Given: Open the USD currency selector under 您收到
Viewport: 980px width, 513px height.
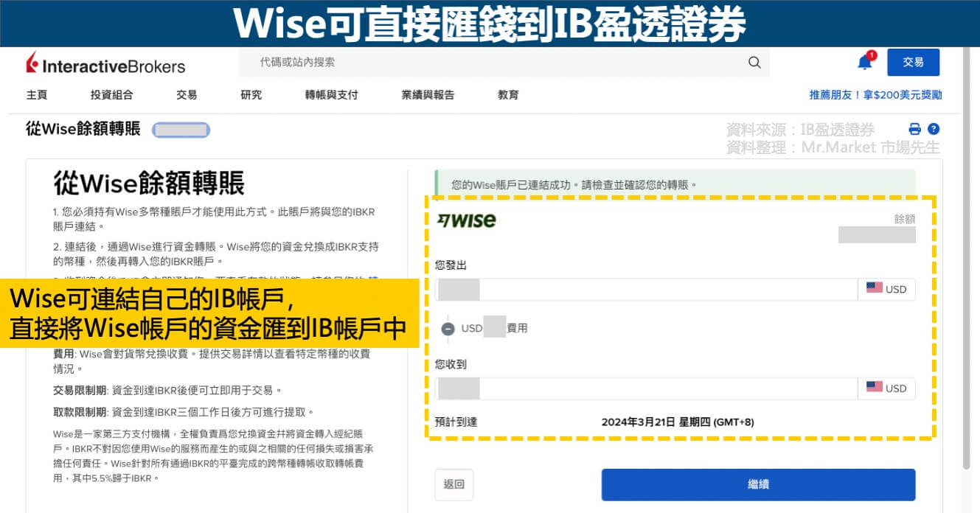Looking at the screenshot, I should (886, 388).
